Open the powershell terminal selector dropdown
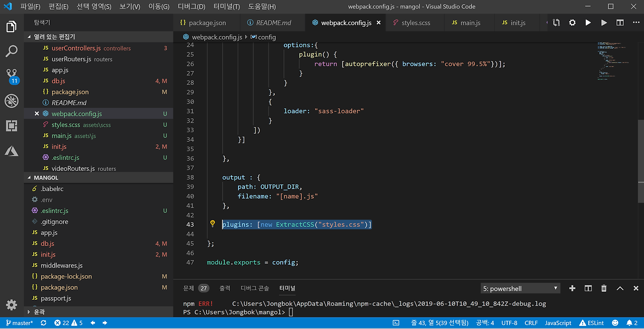 (x=521, y=288)
